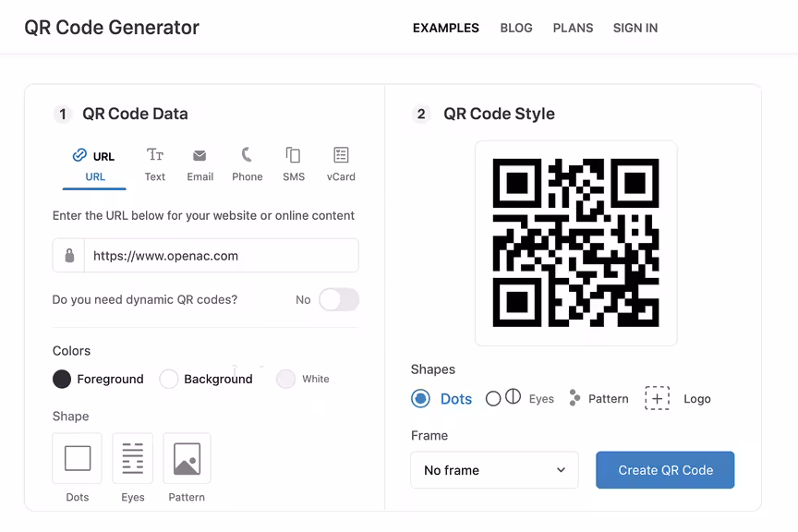Select the Pattern image shape icon
The image size is (798, 532).
pos(187,458)
